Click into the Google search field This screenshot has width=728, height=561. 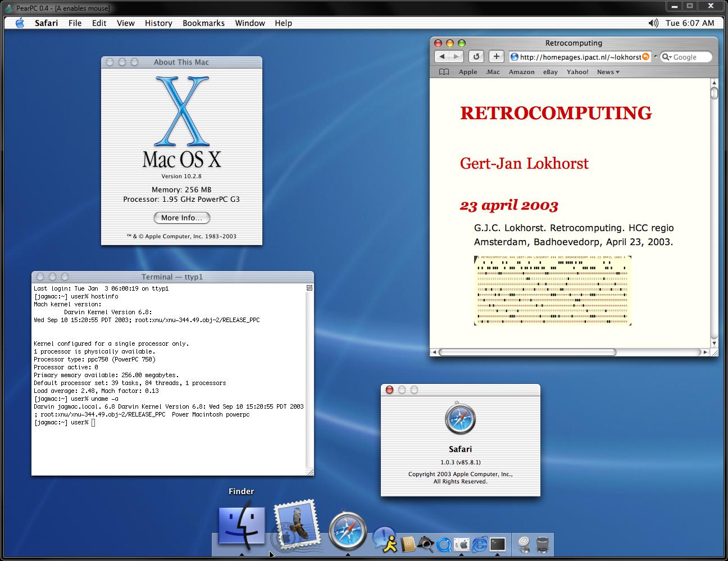[x=691, y=57]
